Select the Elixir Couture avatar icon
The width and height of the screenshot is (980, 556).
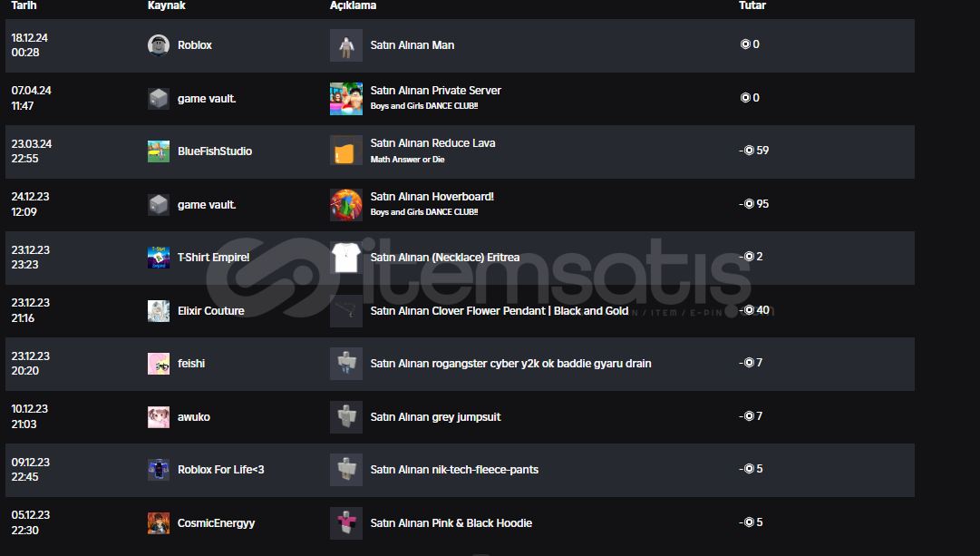(x=158, y=311)
